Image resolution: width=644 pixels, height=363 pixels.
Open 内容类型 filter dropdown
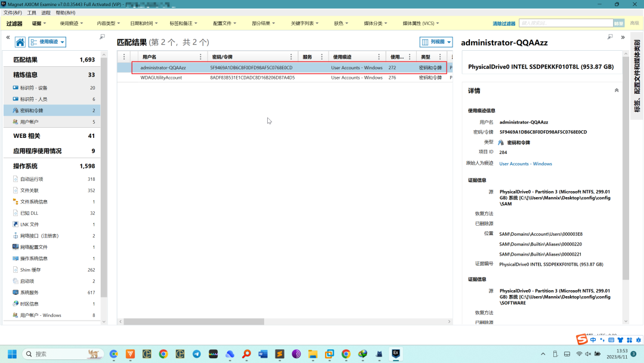tap(109, 23)
